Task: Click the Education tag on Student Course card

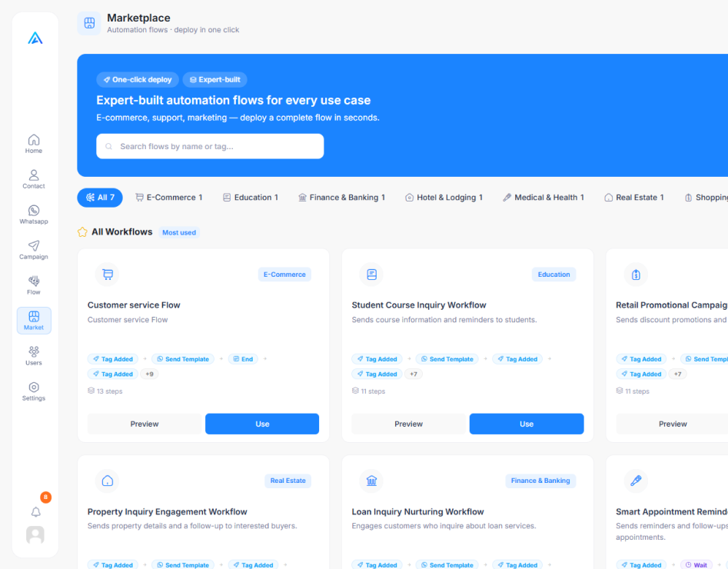Action: [x=553, y=275]
